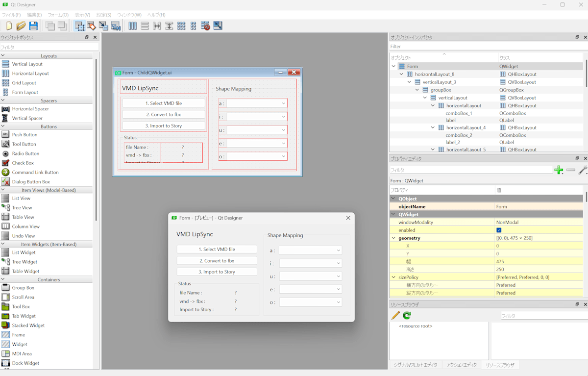The height and width of the screenshot is (376, 588).
Task: Open the ヘルプ(H) menu
Action: (156, 15)
